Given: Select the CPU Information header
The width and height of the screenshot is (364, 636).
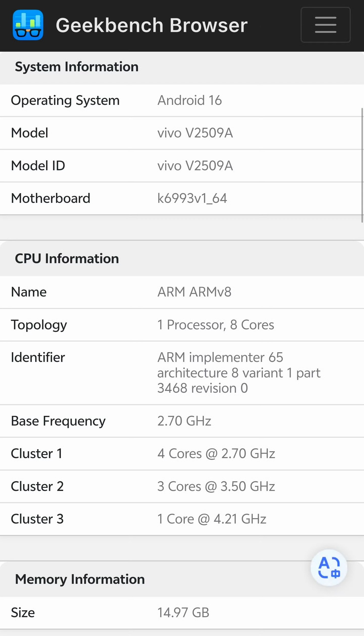Looking at the screenshot, I should click(x=67, y=259).
